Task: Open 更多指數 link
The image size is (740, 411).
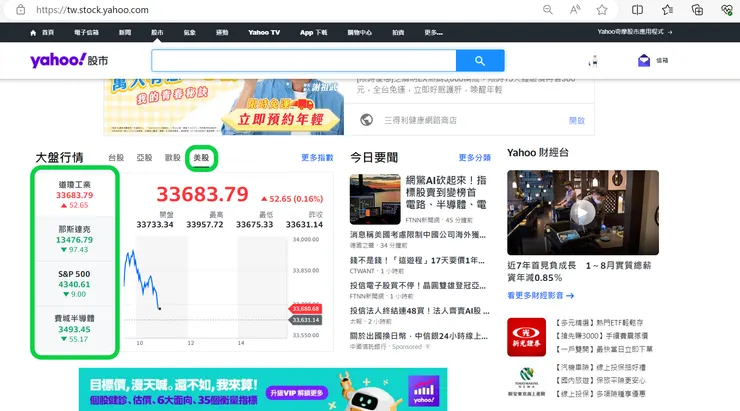Action: tap(317, 158)
